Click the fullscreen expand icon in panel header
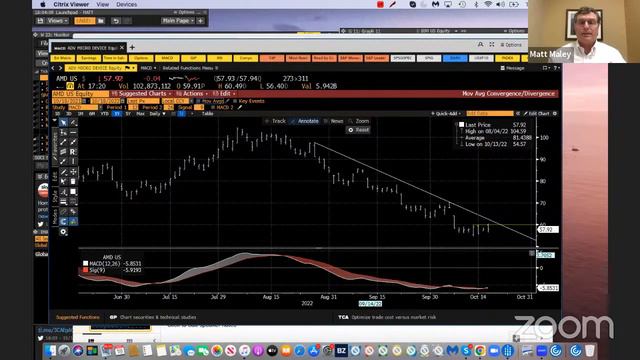640x360 pixels. [x=492, y=44]
